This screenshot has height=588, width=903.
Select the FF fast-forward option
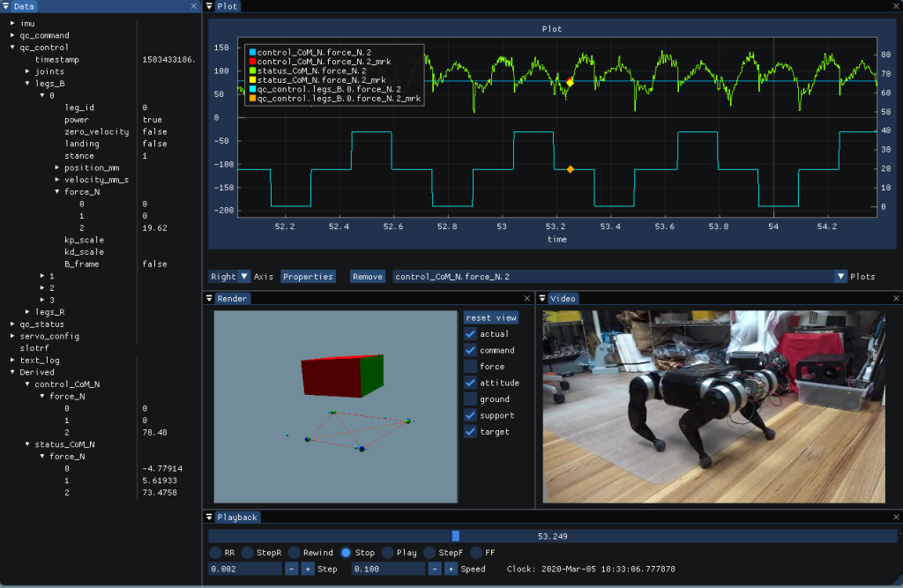click(476, 553)
